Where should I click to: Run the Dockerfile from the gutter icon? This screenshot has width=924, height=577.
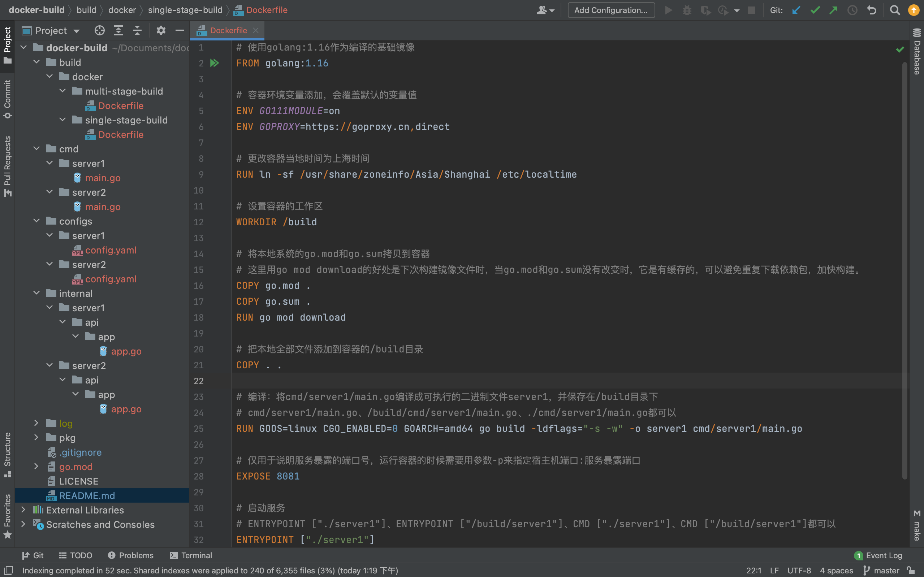(215, 63)
